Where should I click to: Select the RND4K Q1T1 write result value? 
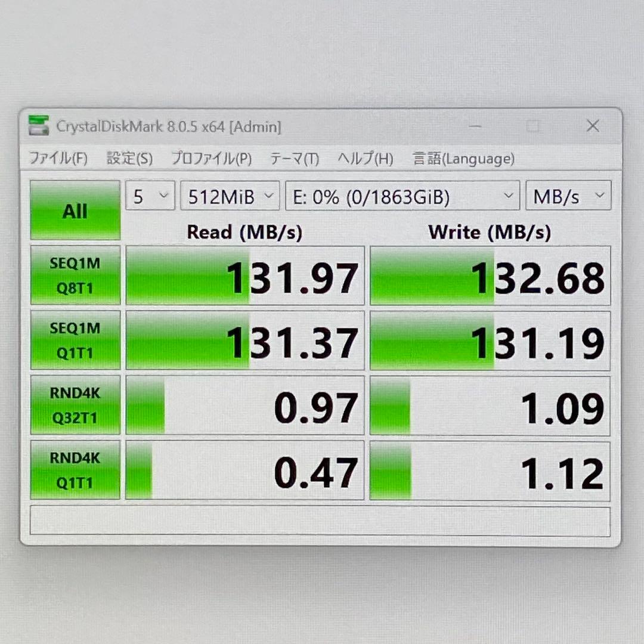point(562,472)
